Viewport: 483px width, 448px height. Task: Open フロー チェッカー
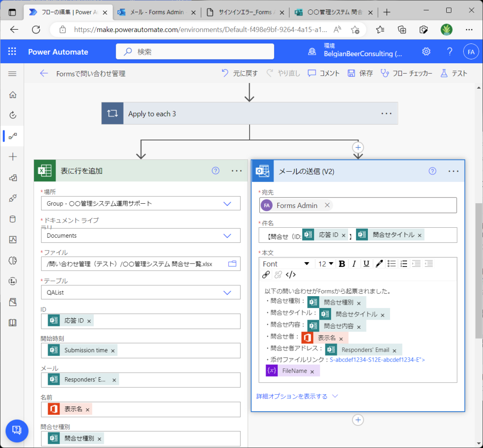[x=406, y=73]
